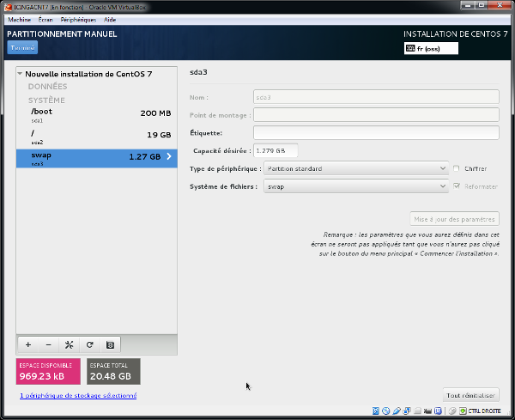Click VirtualBox network adapters status icon
The image size is (515, 420).
[407, 411]
